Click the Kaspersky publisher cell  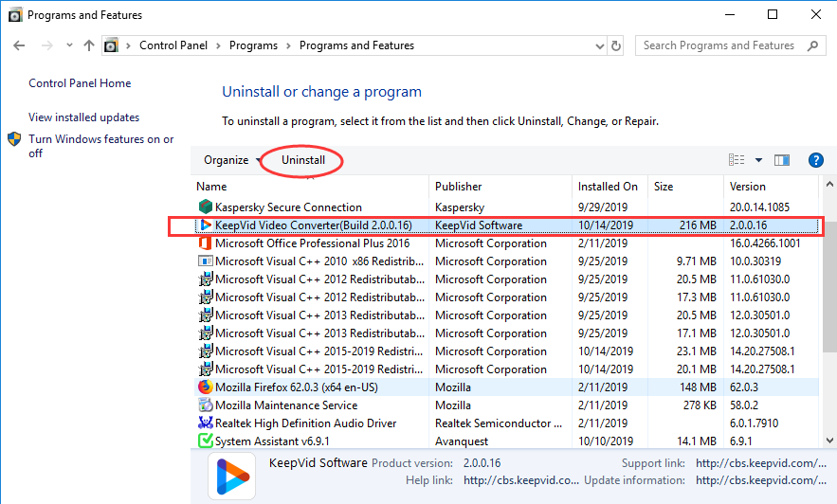460,207
